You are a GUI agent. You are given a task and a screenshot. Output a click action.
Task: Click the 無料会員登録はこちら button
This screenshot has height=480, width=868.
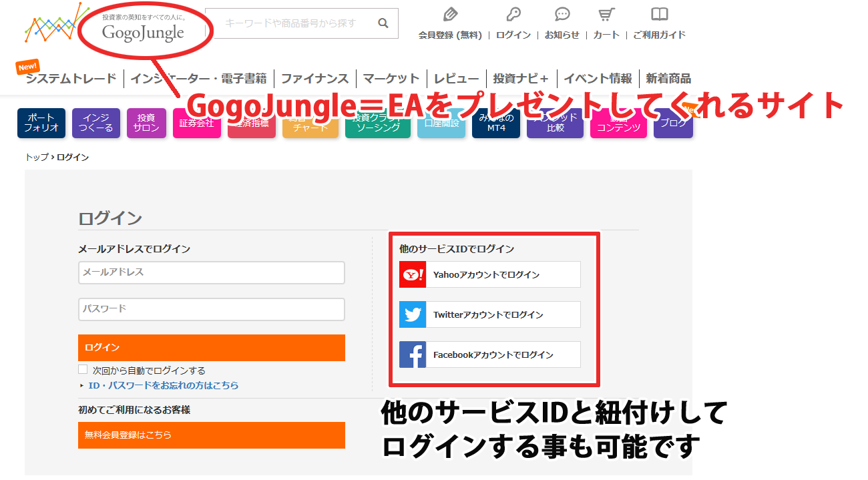coord(211,435)
